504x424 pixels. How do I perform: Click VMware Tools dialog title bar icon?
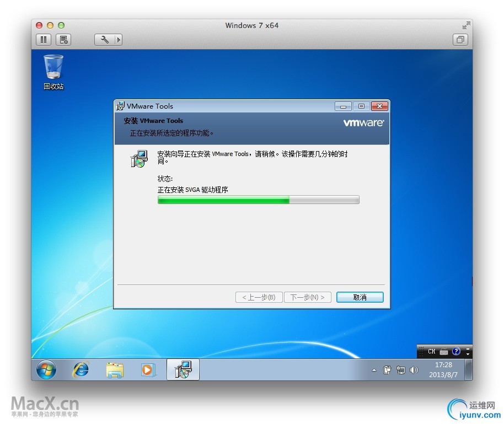click(120, 106)
